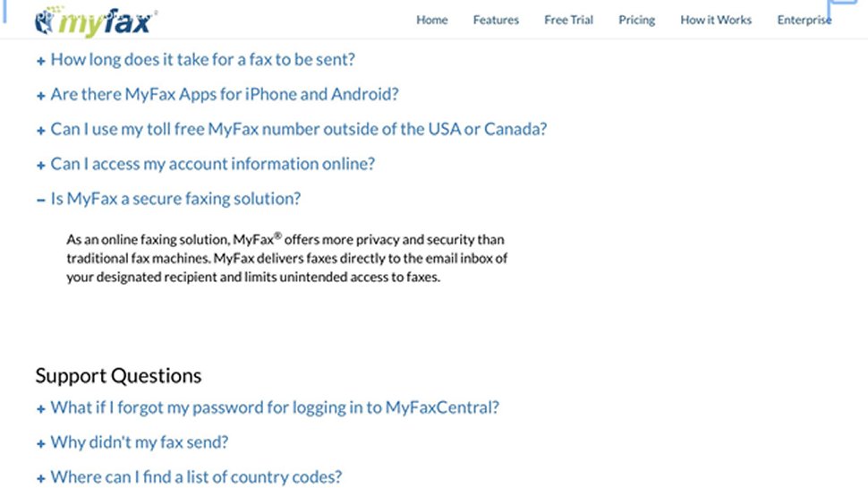Image resolution: width=868 pixels, height=488 pixels.
Task: Collapse minus icon beside secure faxing question
Action: pyautogui.click(x=41, y=200)
